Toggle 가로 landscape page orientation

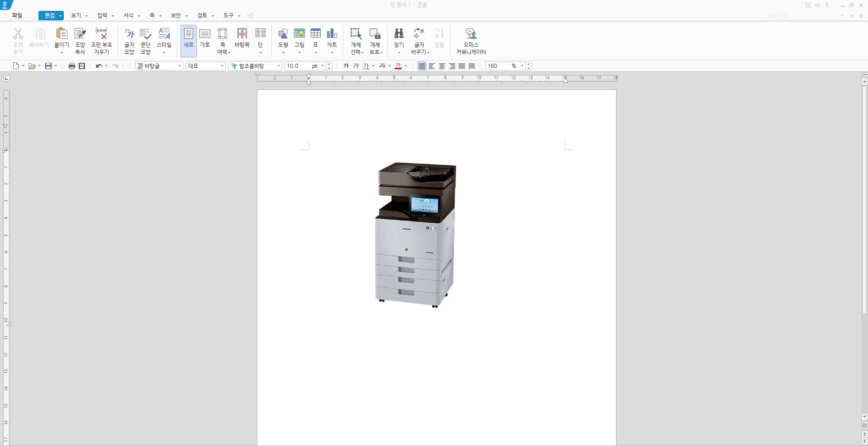pyautogui.click(x=205, y=41)
